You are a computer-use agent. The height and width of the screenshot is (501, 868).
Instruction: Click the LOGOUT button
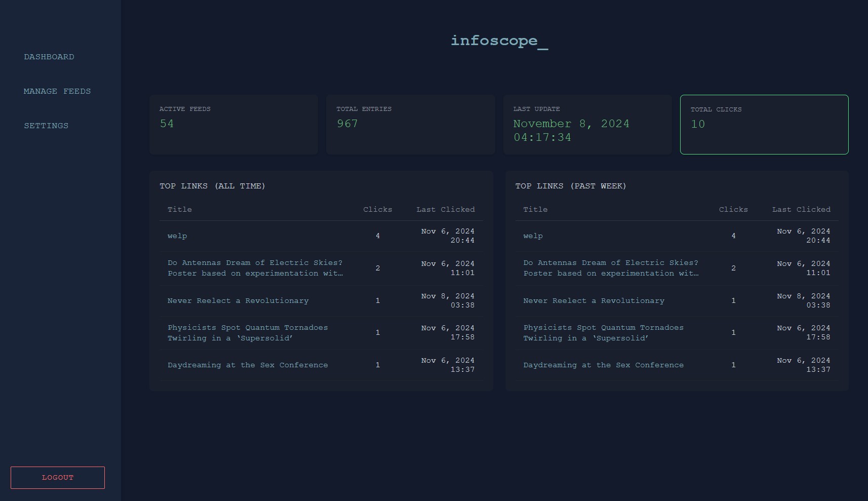pos(57,477)
